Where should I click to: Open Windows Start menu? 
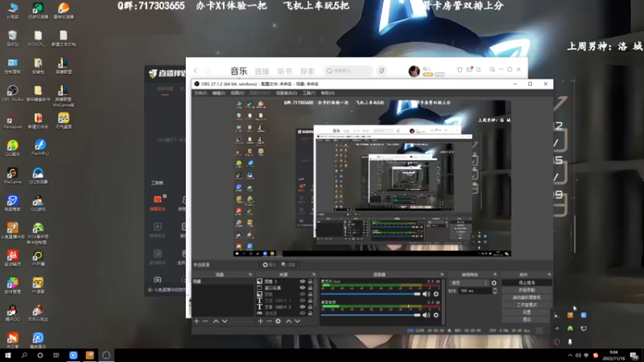8,356
